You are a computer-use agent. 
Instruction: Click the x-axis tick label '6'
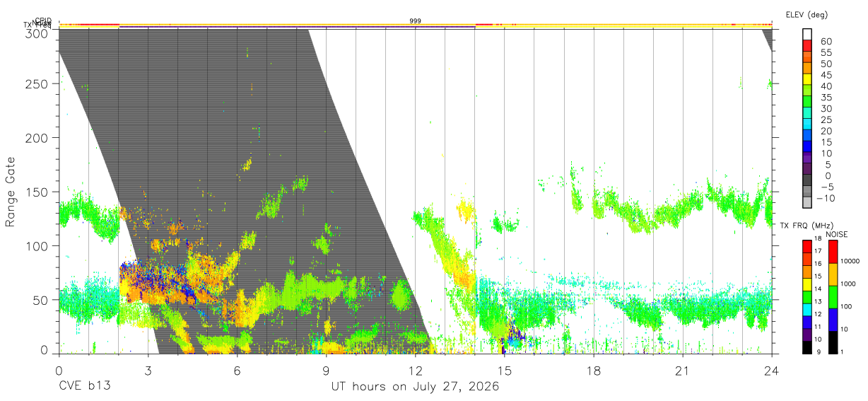pyautogui.click(x=237, y=370)
